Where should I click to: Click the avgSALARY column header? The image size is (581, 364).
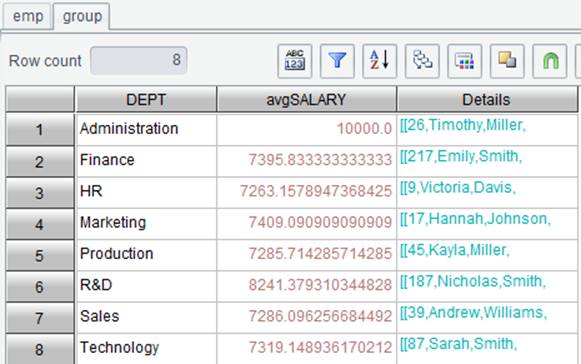click(x=306, y=99)
